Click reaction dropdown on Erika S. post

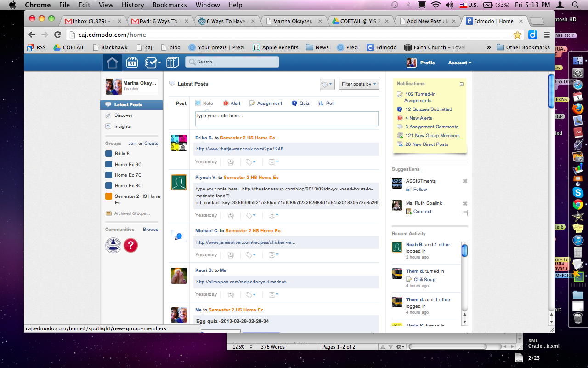click(273, 162)
